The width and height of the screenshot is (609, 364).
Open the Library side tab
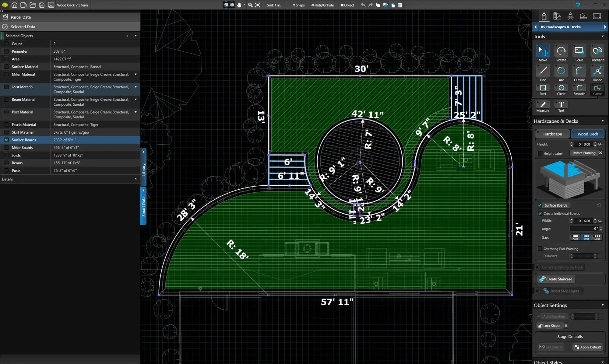143,167
